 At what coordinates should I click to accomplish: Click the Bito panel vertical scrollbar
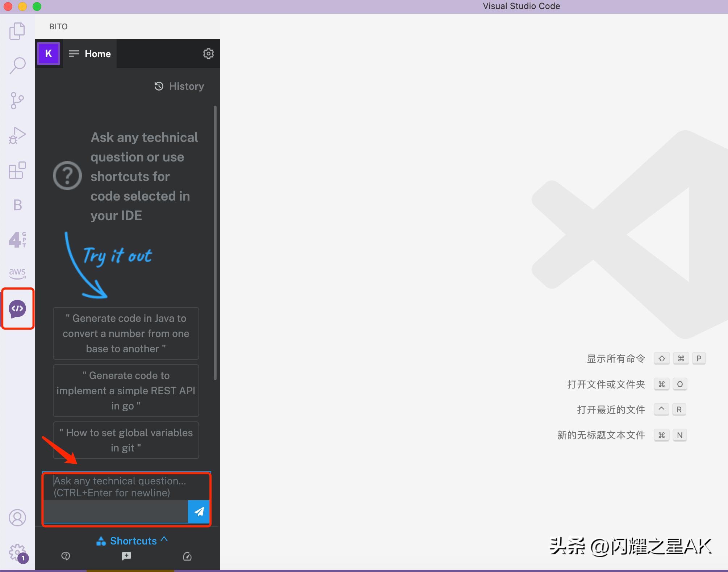pyautogui.click(x=215, y=243)
